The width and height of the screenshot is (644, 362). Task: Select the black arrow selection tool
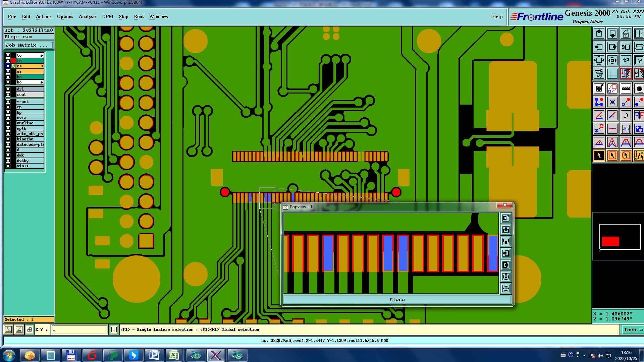pyautogui.click(x=599, y=156)
